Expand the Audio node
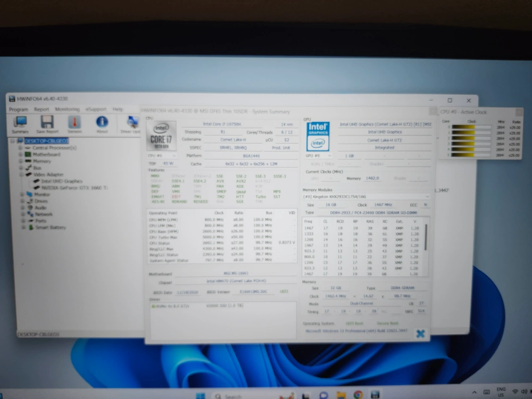532x399 pixels. point(23,207)
